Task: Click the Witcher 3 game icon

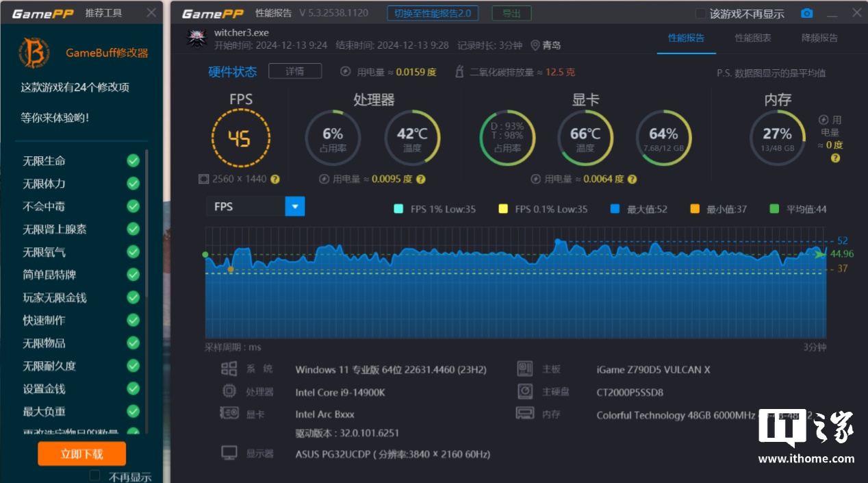Action: [196, 38]
